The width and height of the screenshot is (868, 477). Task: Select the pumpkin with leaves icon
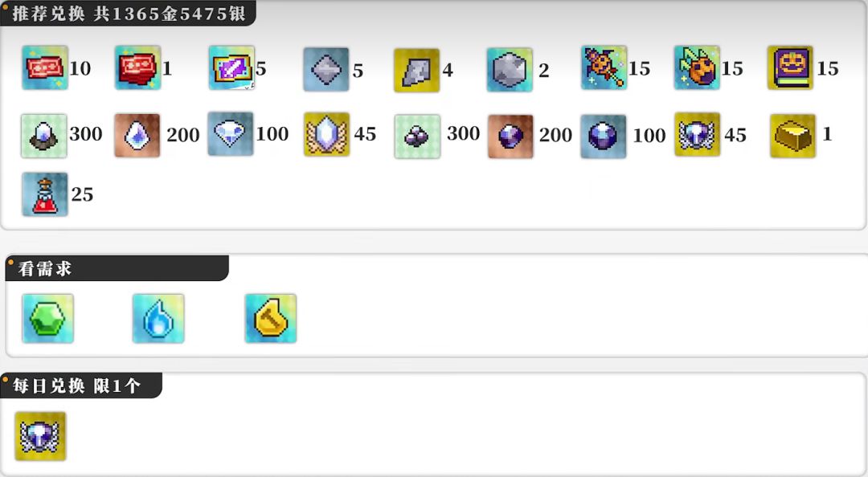(x=697, y=68)
